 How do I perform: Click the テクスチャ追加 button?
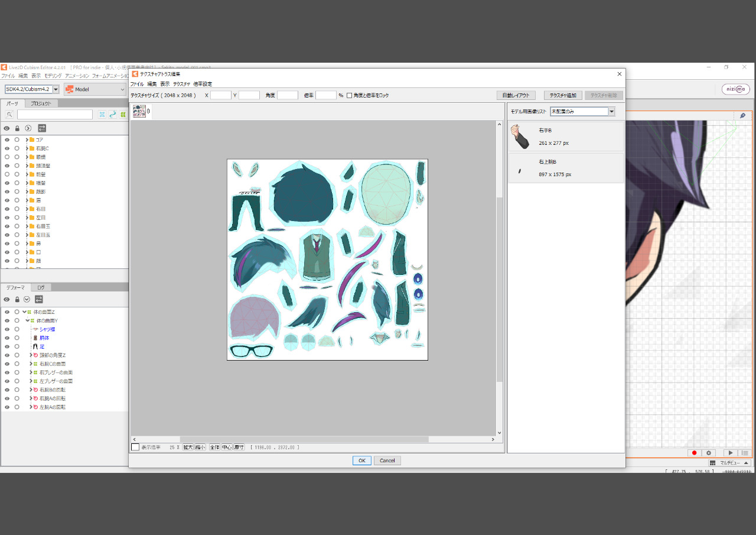click(x=563, y=95)
